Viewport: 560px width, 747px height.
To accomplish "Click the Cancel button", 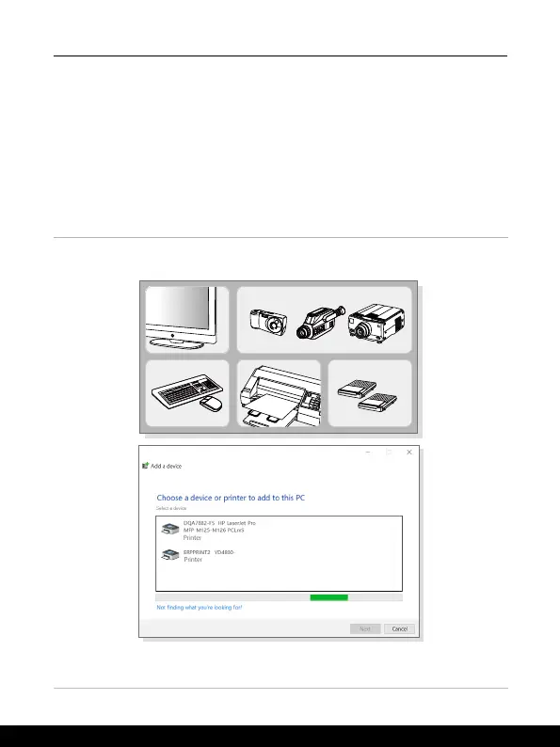I will coord(399,628).
